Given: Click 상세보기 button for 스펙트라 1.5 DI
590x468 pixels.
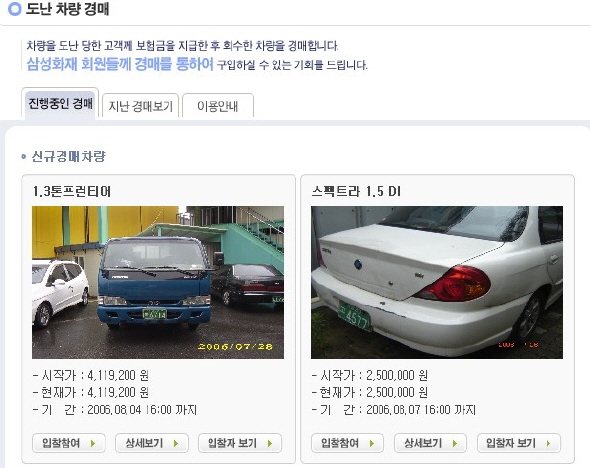Looking at the screenshot, I should pos(430,443).
